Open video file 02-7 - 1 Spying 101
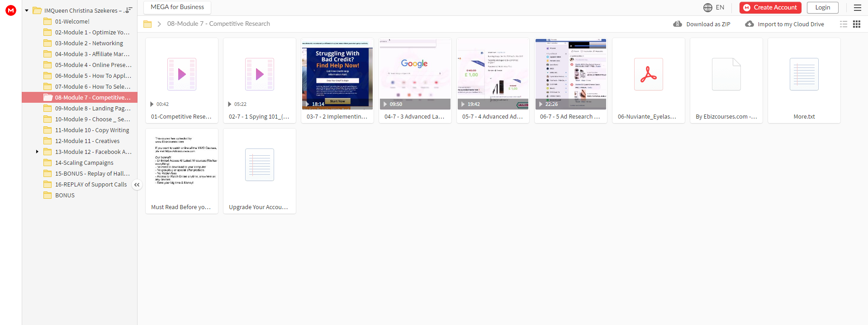The width and height of the screenshot is (868, 325). coord(260,81)
